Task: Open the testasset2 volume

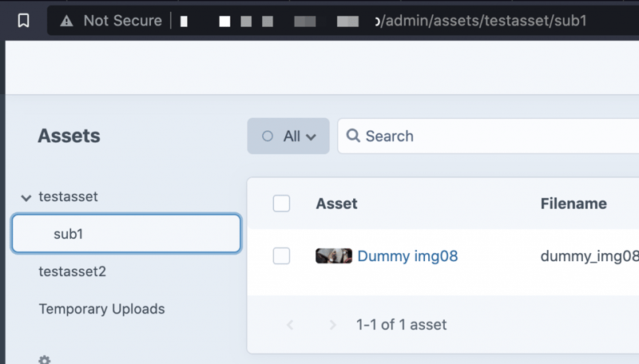Action: (72, 271)
